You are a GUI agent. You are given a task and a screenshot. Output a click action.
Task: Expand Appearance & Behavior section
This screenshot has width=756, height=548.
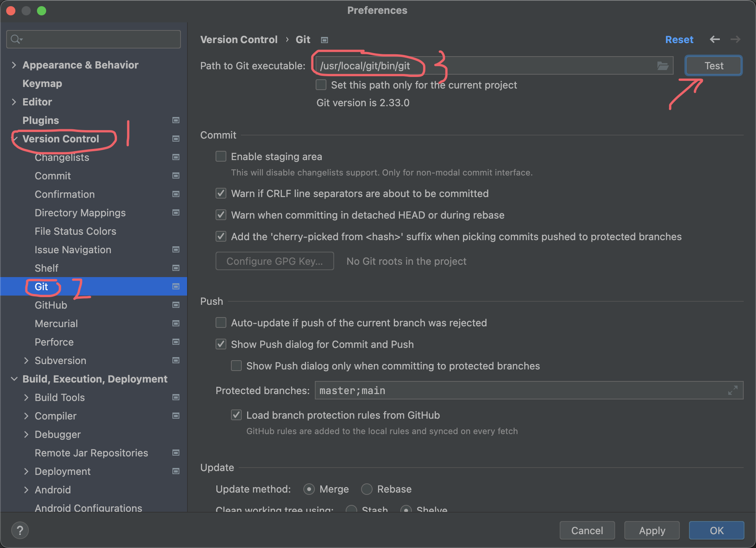point(14,65)
